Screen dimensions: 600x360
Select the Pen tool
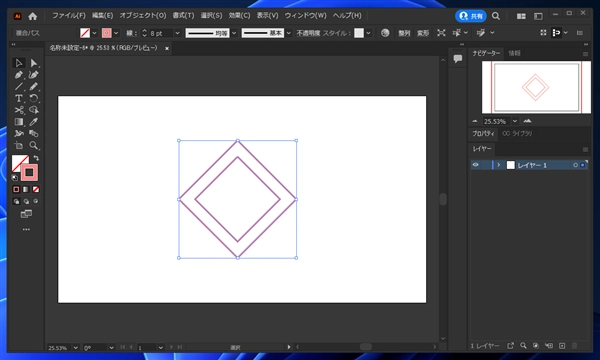pyautogui.click(x=18, y=75)
